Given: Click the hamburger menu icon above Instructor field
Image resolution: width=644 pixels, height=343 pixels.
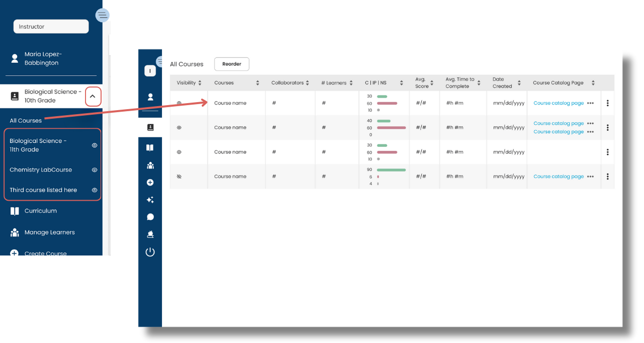Looking at the screenshot, I should (x=102, y=15).
